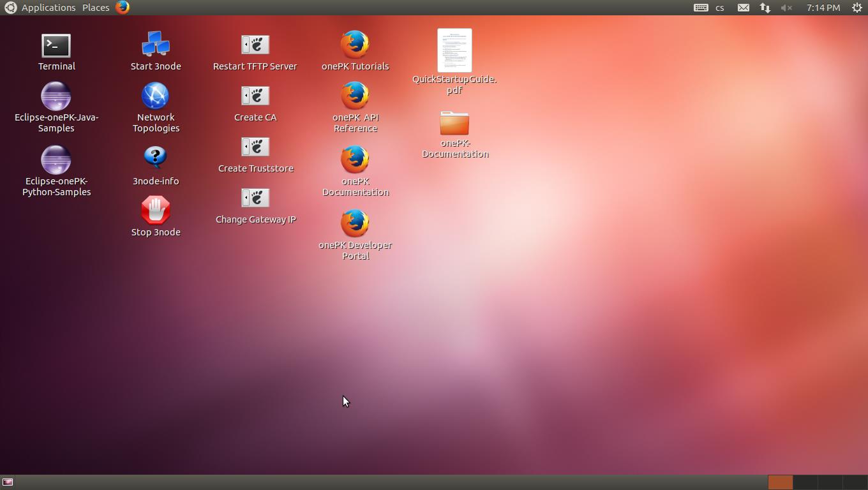Open onePK Developer Portal Firefox shortcut
Screen dimensions: 868x490
point(355,223)
